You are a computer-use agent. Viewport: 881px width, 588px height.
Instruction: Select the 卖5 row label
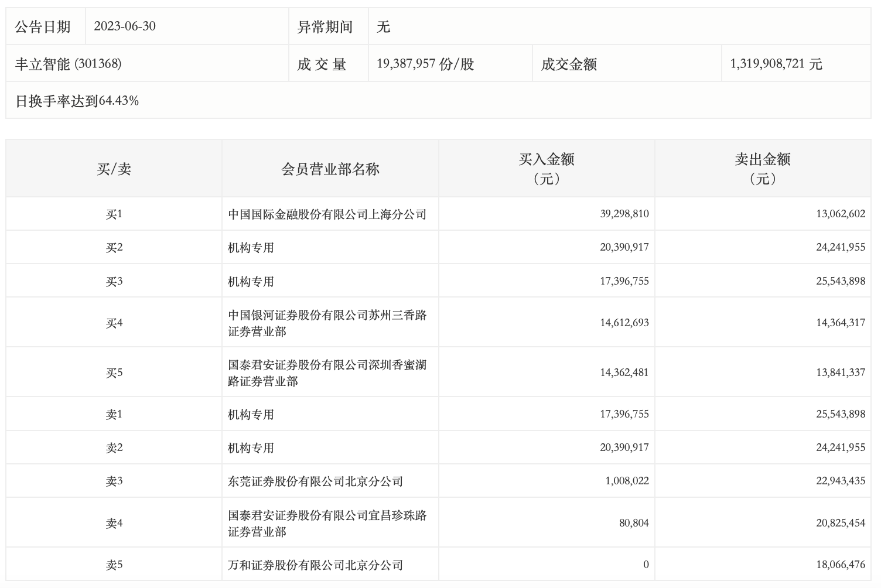[114, 565]
